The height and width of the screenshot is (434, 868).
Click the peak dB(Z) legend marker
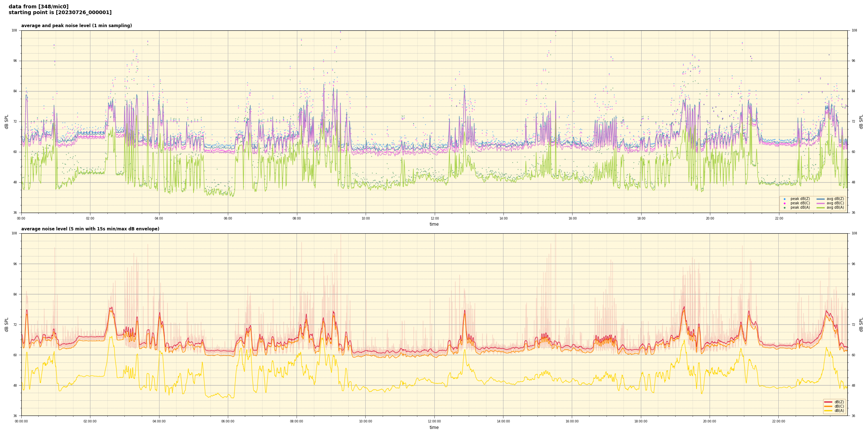[x=784, y=199]
